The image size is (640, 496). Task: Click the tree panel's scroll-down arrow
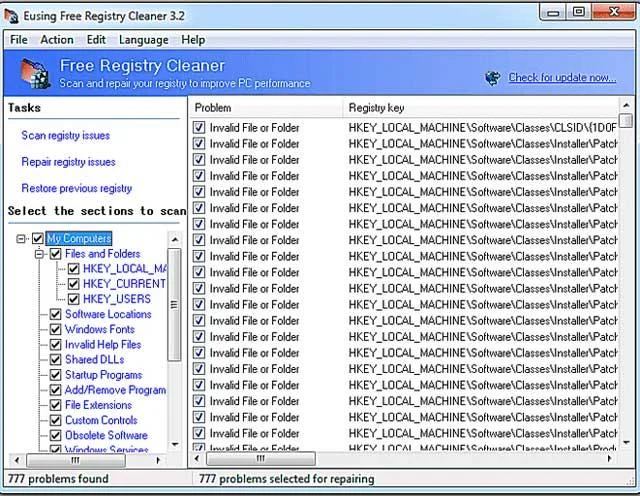tap(175, 444)
